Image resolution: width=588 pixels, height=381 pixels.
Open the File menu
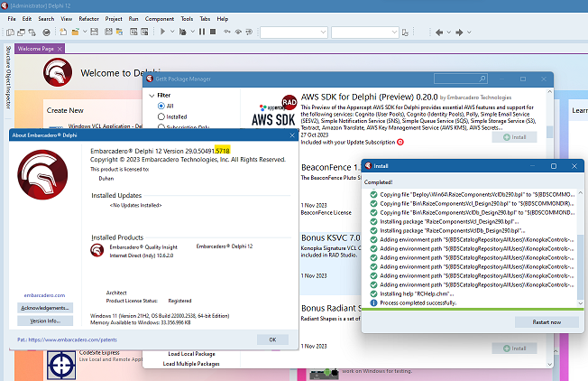click(12, 19)
